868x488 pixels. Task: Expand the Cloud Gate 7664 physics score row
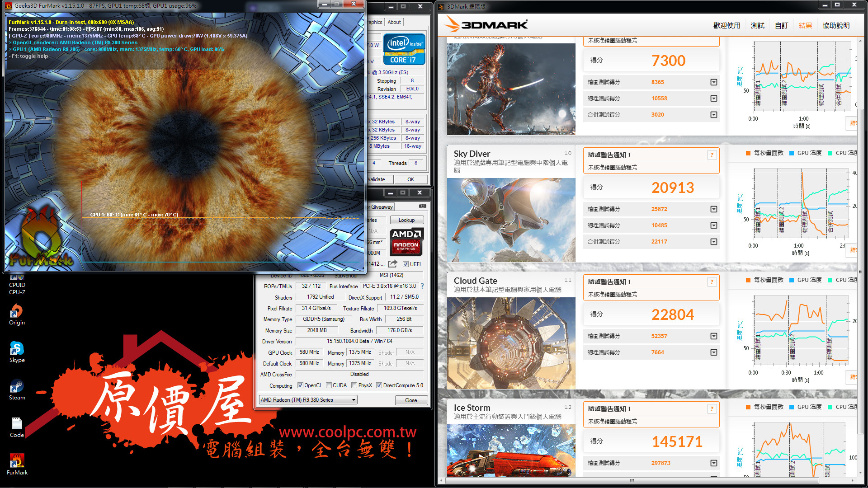[x=714, y=352]
